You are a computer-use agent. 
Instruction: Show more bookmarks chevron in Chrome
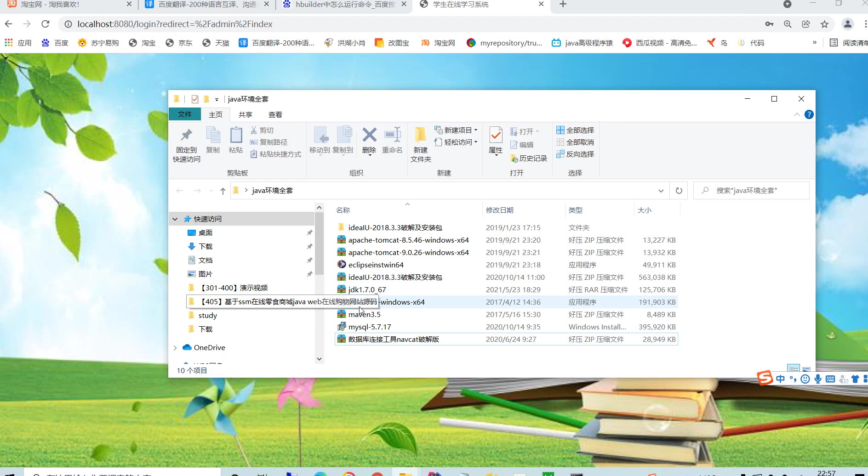815,42
